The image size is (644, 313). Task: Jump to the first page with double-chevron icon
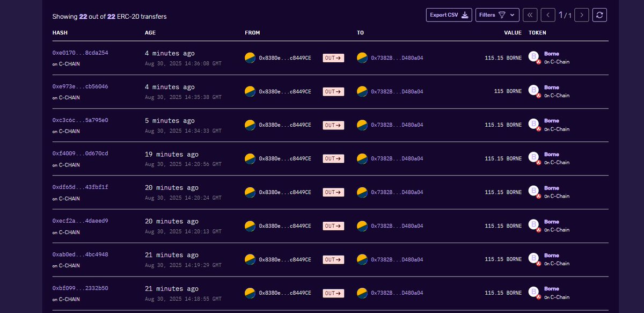pos(530,14)
